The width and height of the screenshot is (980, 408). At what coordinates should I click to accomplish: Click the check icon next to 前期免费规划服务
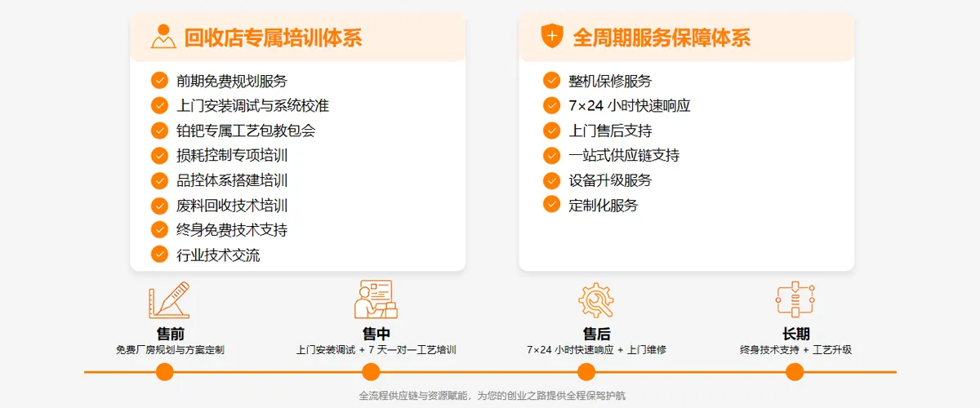(159, 81)
